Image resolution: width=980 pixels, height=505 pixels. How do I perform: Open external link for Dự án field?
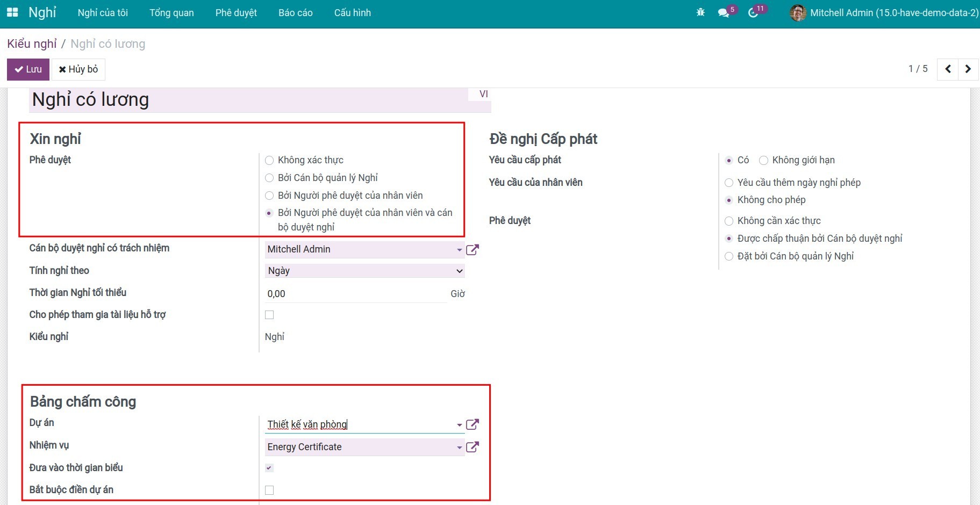coord(473,424)
